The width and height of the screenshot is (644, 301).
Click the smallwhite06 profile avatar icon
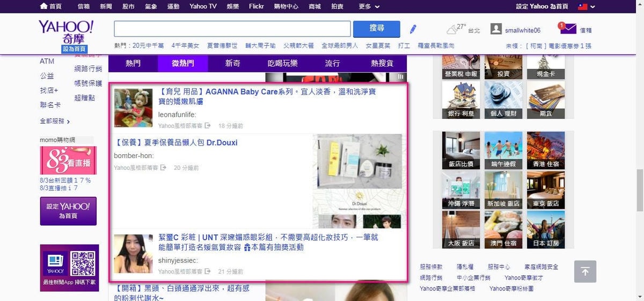[x=496, y=30]
